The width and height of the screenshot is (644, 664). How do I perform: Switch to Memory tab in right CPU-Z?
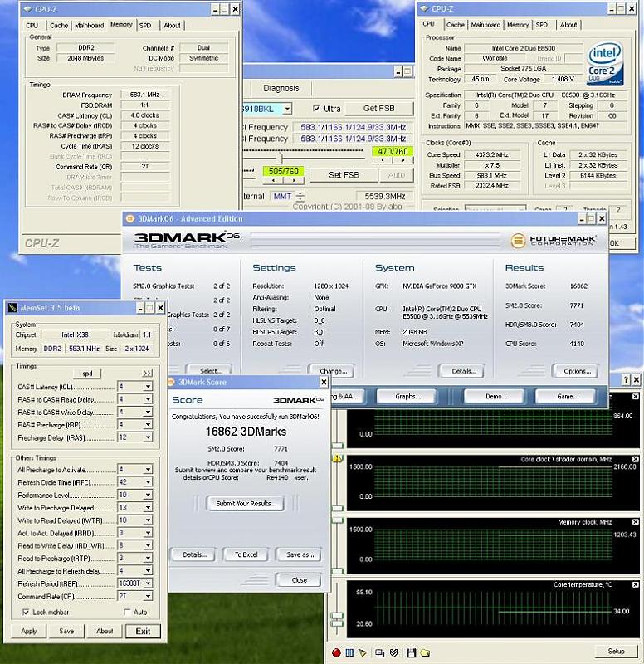(518, 25)
